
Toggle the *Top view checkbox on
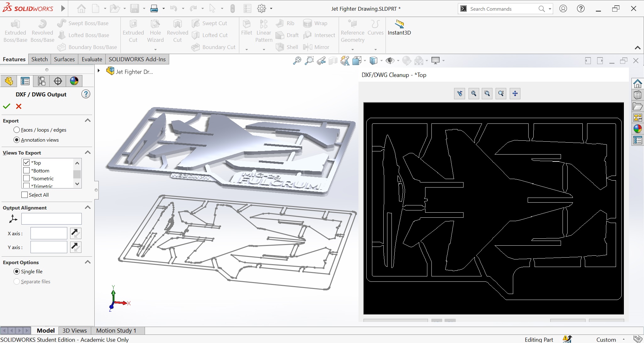click(x=26, y=163)
